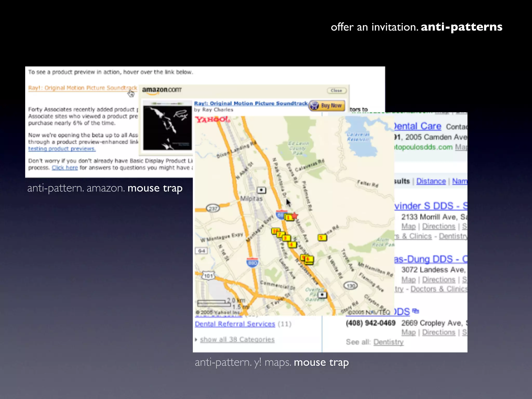Open Dental Referral Services category link
Image resolution: width=532 pixels, height=399 pixels.
[235, 324]
